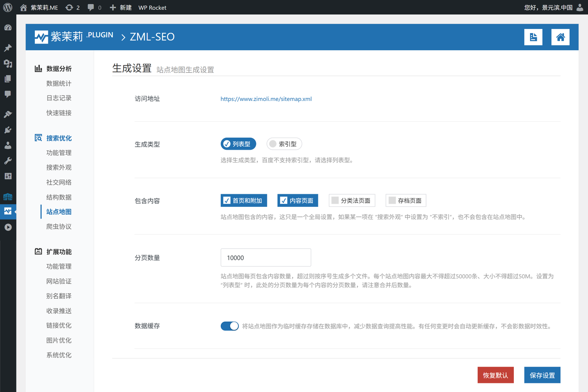Open 快速链接 in the side menu

tap(59, 113)
